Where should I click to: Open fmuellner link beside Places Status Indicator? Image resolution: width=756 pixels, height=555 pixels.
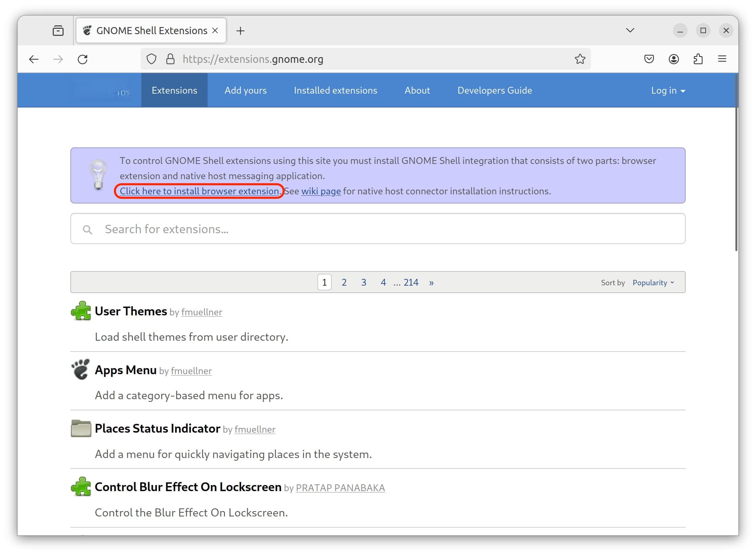[255, 429]
